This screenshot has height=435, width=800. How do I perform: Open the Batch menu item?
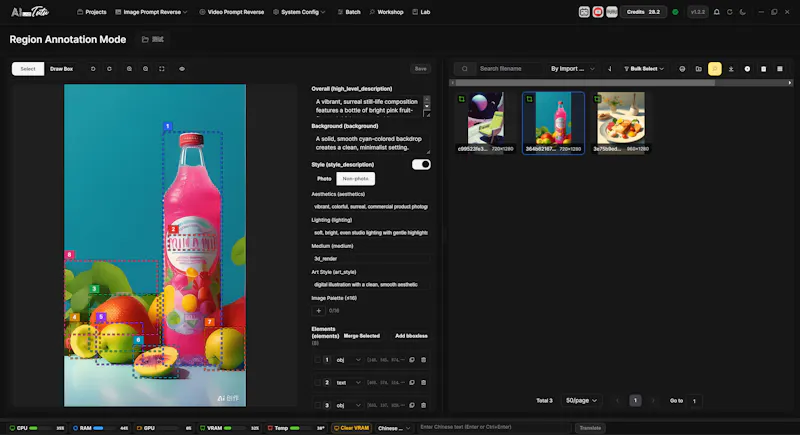click(x=349, y=12)
